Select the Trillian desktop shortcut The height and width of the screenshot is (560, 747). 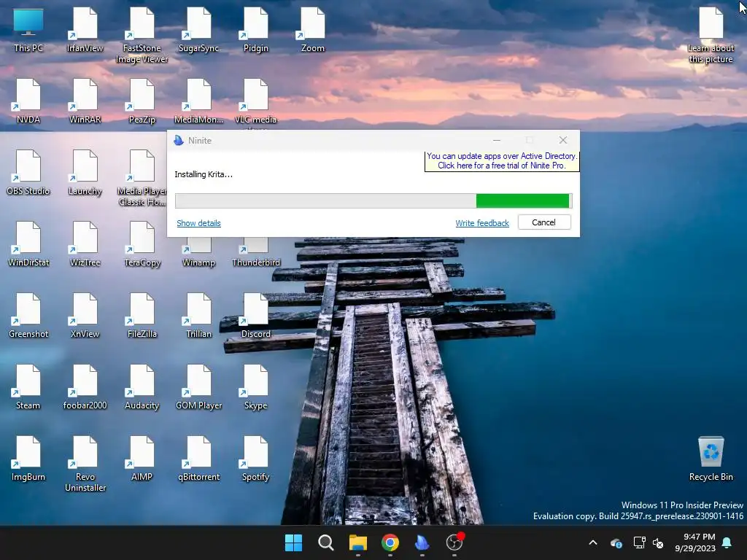click(x=198, y=315)
